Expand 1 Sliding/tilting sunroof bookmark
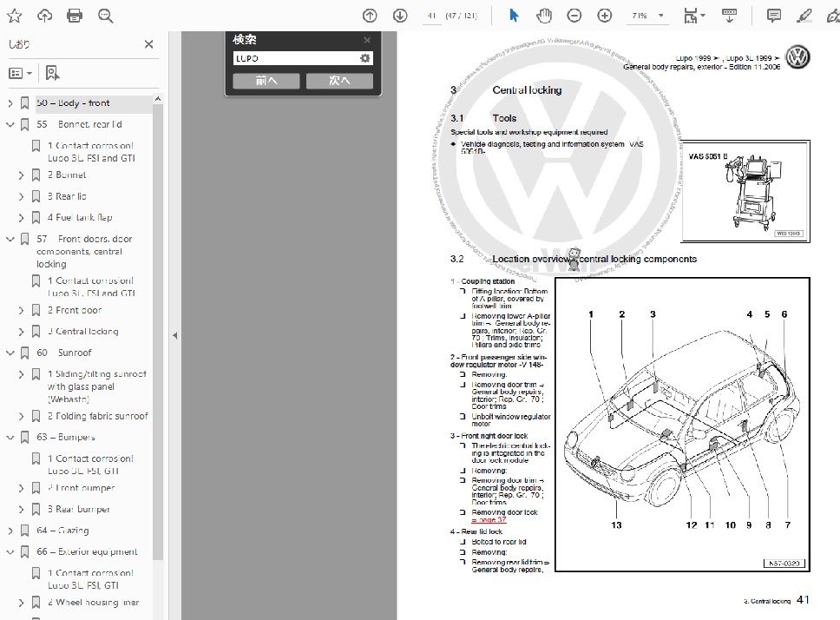The image size is (840, 620). click(21, 374)
